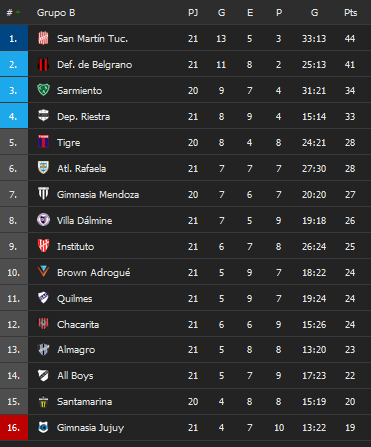Sort by the E draws column header

pyautogui.click(x=250, y=13)
